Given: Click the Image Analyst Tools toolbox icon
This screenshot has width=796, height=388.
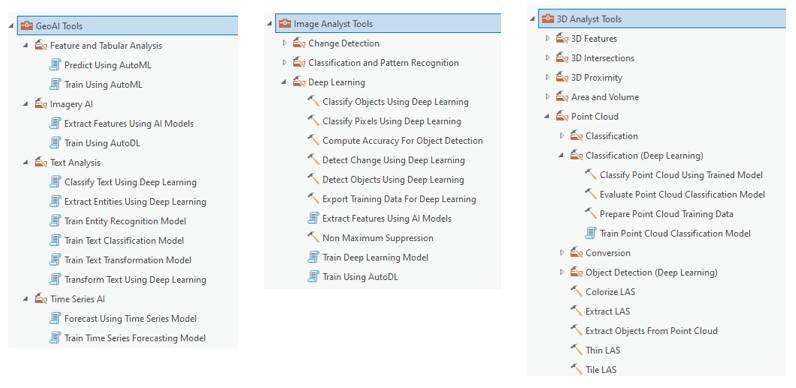Looking at the screenshot, I should (285, 24).
